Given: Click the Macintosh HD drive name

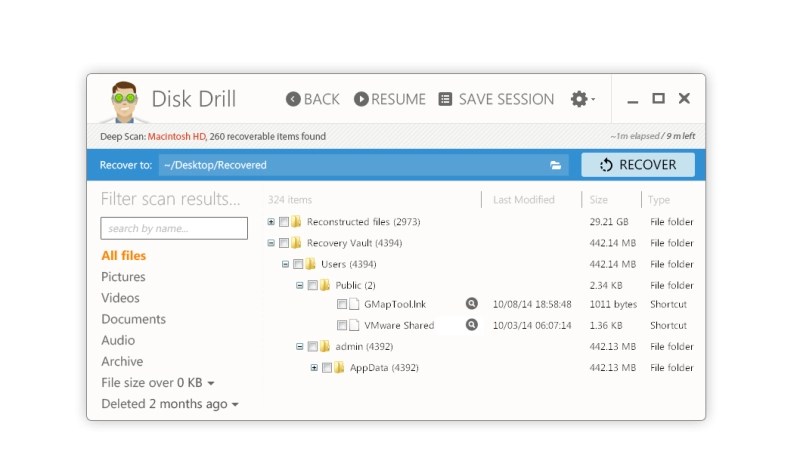Looking at the screenshot, I should point(177,136).
